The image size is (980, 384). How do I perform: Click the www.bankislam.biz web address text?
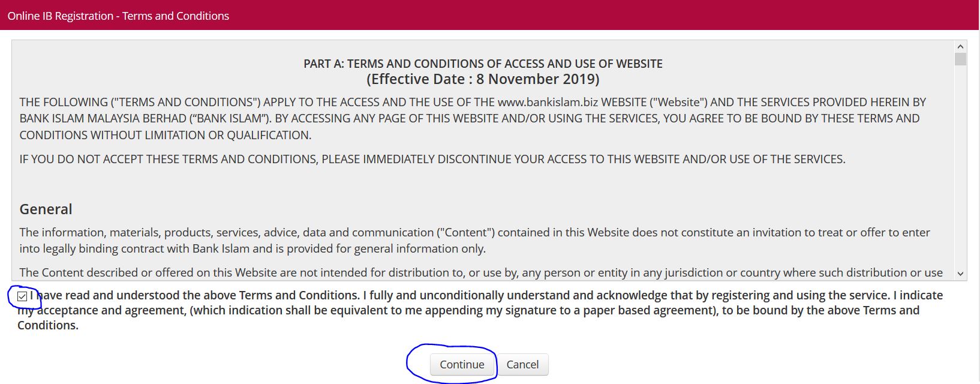coord(548,102)
